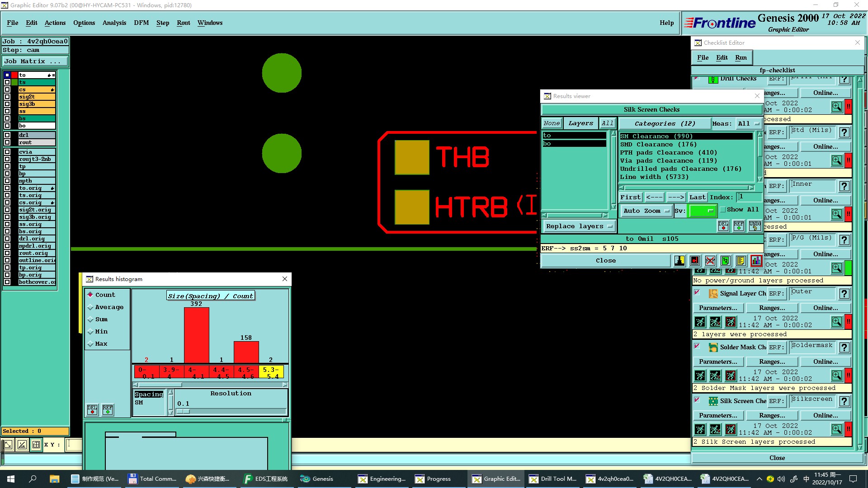Image resolution: width=868 pixels, height=488 pixels.
Task: Open the DFM menu
Action: (x=142, y=23)
